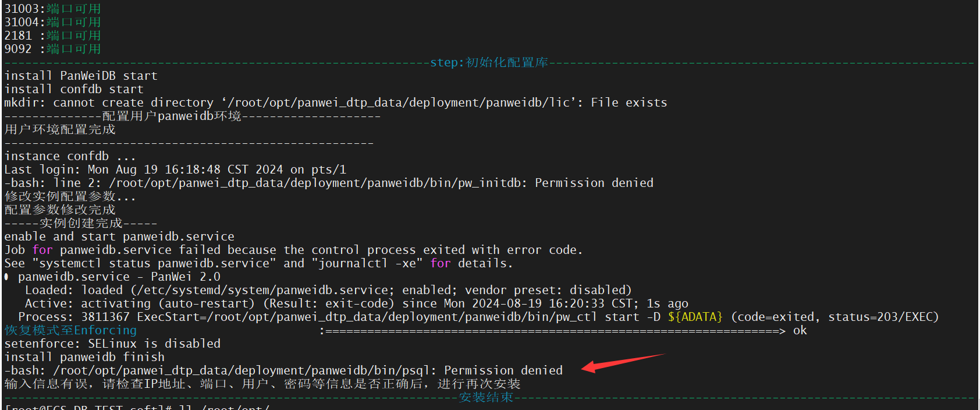The height and width of the screenshot is (410, 980).
Task: Click the 'Process: 3811367 ExecStart' line
Action: coord(478,317)
